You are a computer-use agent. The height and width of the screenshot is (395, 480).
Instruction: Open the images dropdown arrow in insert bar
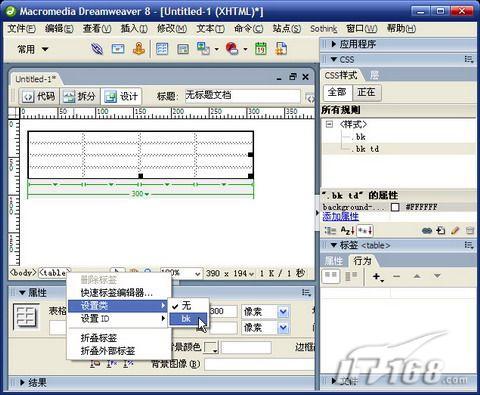217,49
